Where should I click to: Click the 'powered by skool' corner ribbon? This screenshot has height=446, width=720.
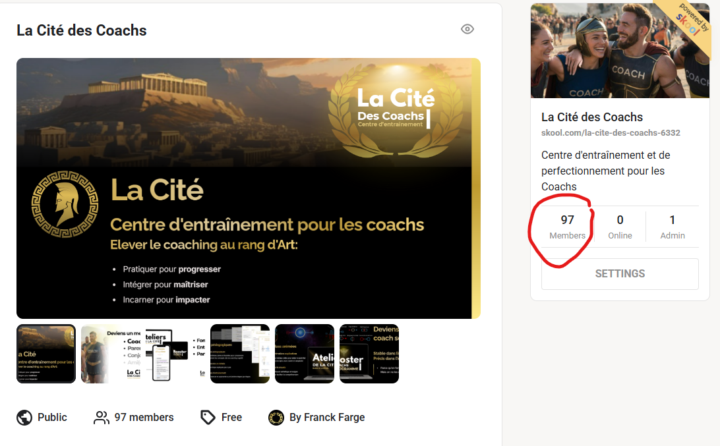(x=690, y=22)
